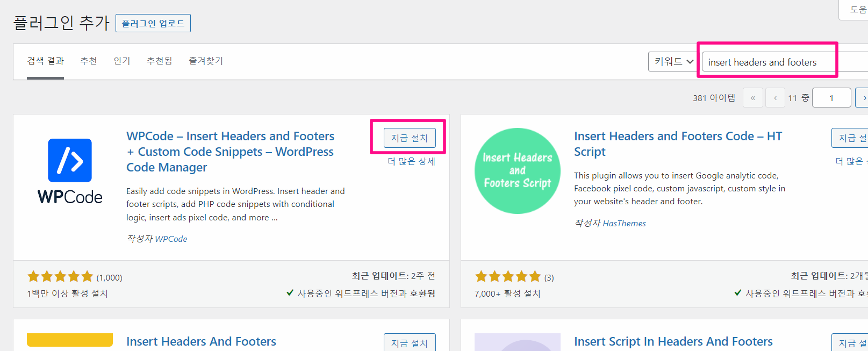
Task: Open the 추천됨 tab
Action: tap(160, 61)
